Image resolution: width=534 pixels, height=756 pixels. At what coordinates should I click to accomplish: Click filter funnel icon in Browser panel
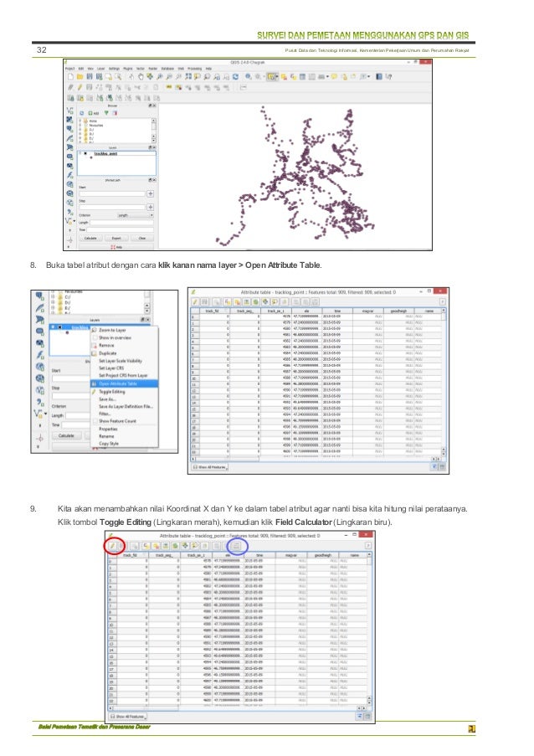click(x=106, y=113)
